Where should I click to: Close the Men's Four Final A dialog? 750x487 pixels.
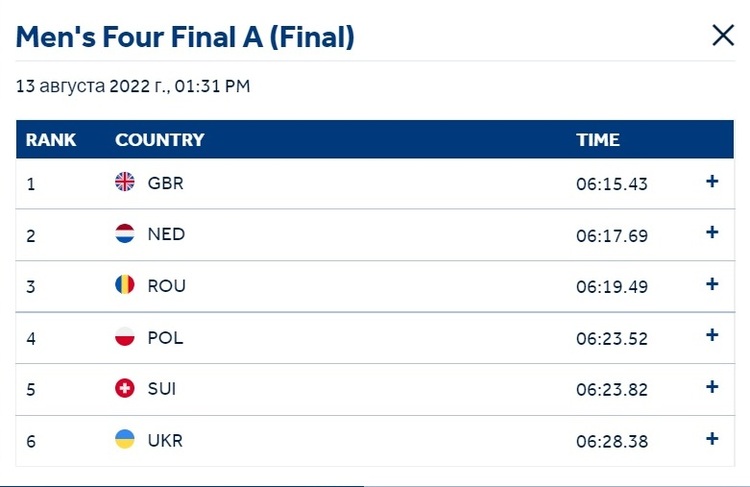(723, 35)
